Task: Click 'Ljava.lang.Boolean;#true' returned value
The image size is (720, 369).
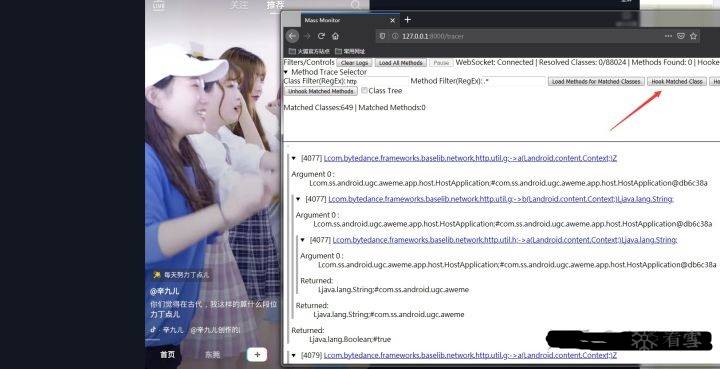Action: point(350,340)
